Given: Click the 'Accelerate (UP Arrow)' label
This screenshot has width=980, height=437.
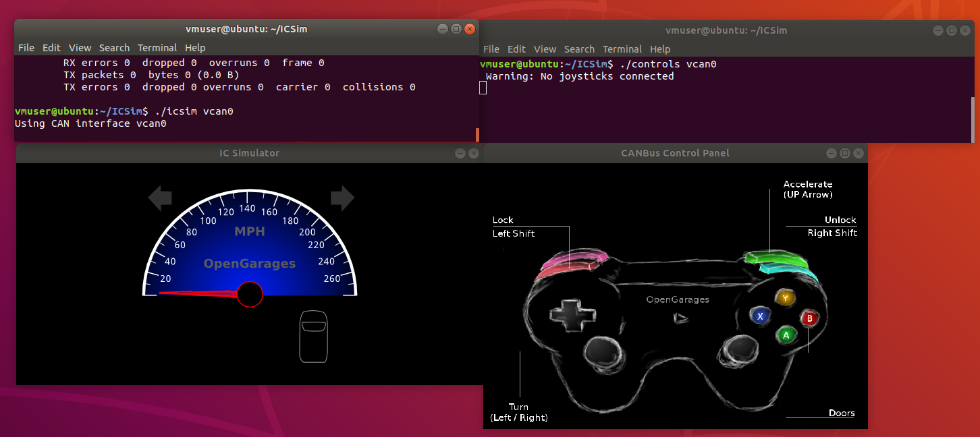Looking at the screenshot, I should coord(808,189).
